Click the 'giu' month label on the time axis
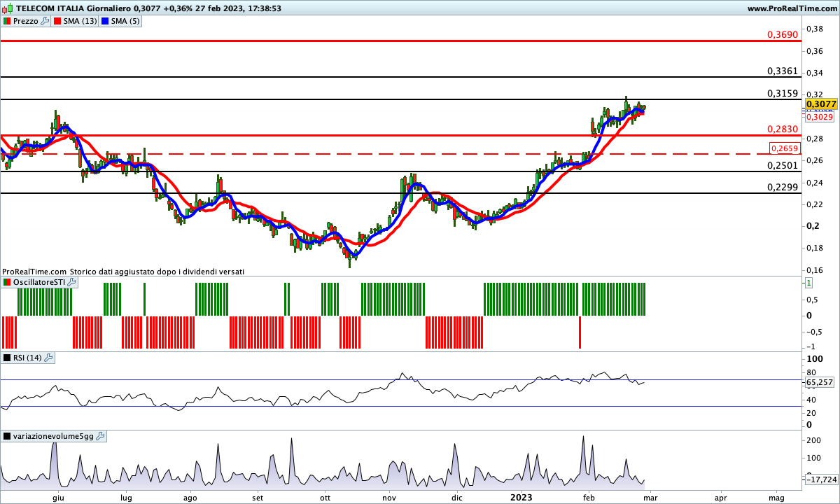 59,498
